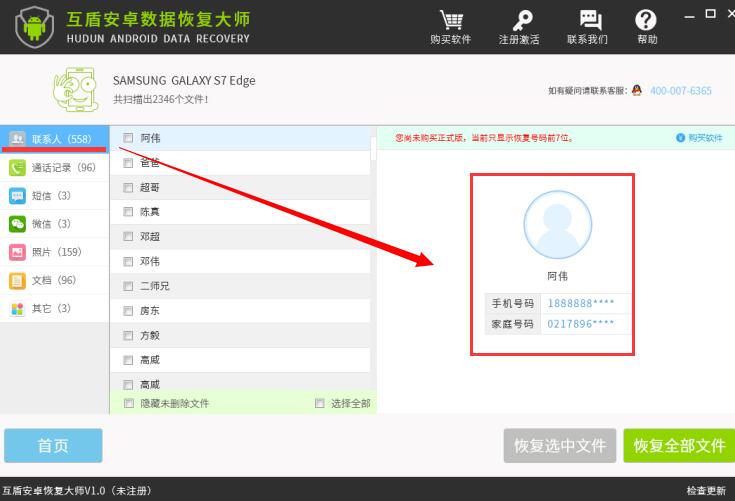Check the box for contact 阿伟
This screenshot has width=735, height=501.
128,138
